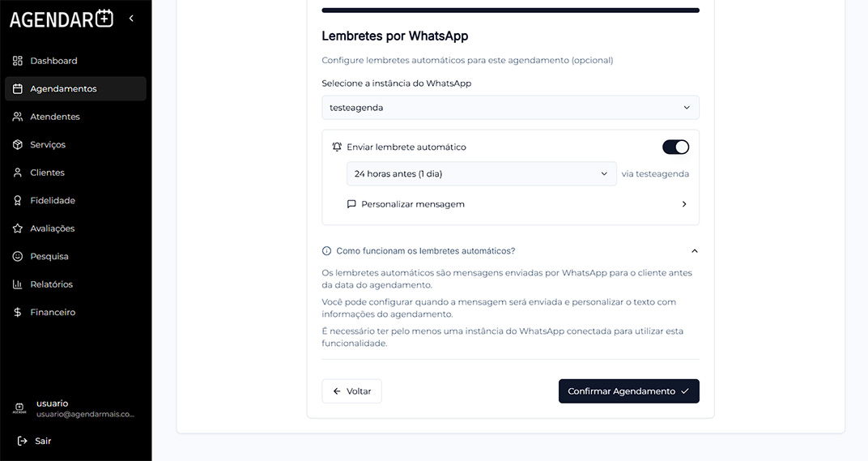Viewport: 868px width, 461px height.
Task: Click the Financeiro dollar sign icon
Action: pyautogui.click(x=18, y=312)
